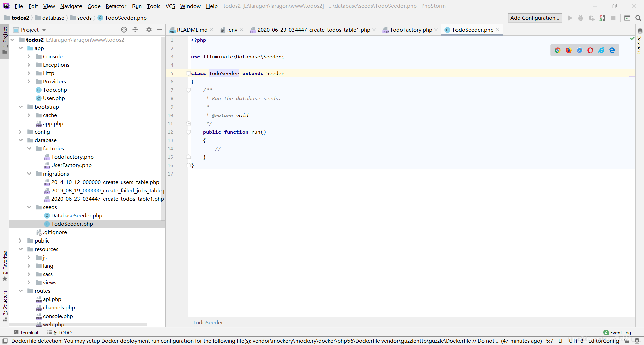Open the Terminal tool window
Viewport: 644px width, 345px height.
point(26,333)
